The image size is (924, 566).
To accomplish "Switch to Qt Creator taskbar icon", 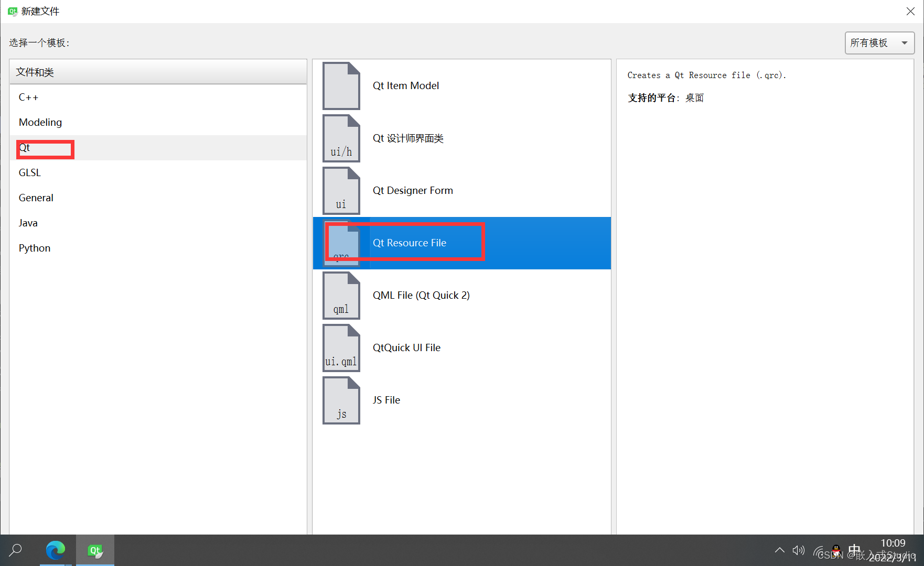I will tap(95, 550).
